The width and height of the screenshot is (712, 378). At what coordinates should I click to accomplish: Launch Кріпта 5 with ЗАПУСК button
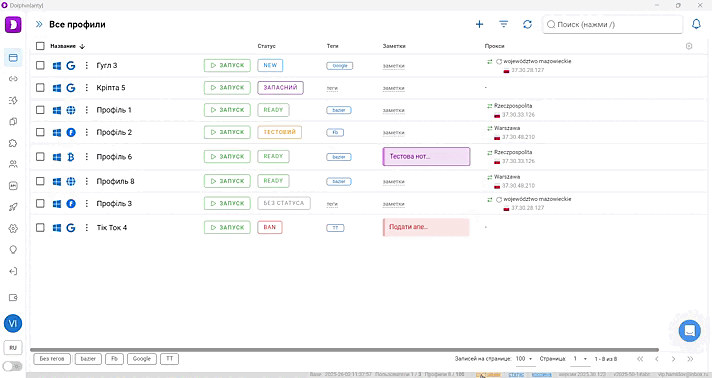coord(227,88)
